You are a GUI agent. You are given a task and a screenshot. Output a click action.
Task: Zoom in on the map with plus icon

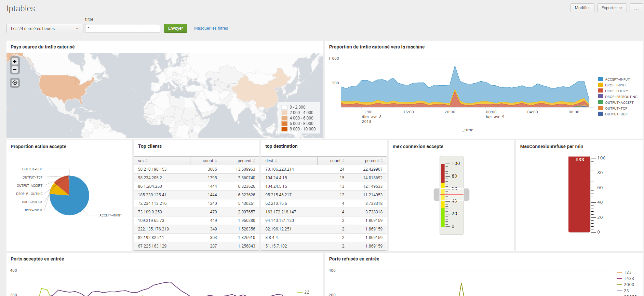pyautogui.click(x=15, y=61)
